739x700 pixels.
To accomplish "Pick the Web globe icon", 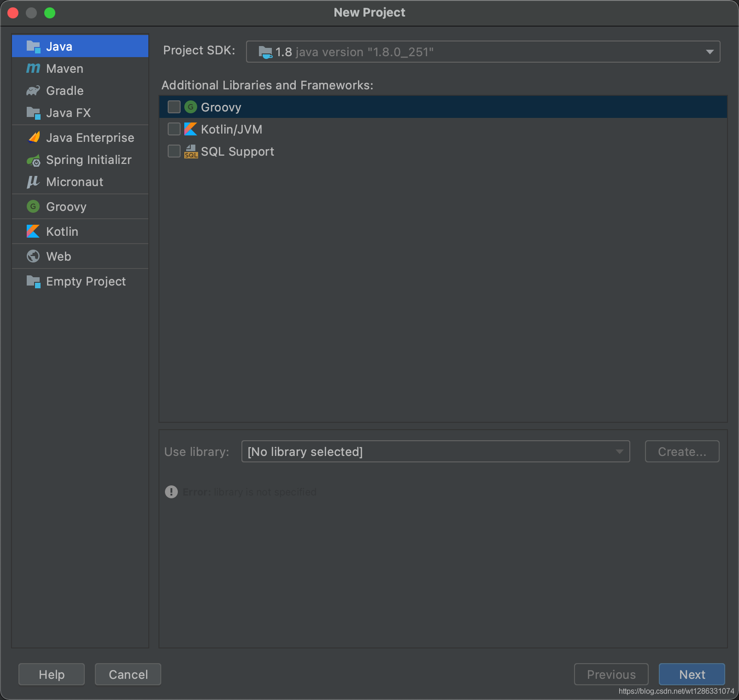I will (x=33, y=256).
